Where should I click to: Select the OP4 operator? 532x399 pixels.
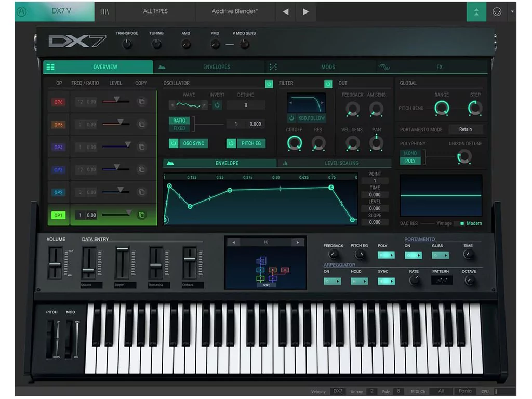click(58, 147)
